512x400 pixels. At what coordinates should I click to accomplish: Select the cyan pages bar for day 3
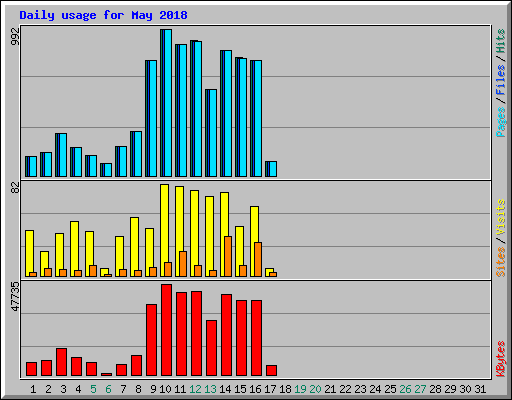click(63, 155)
